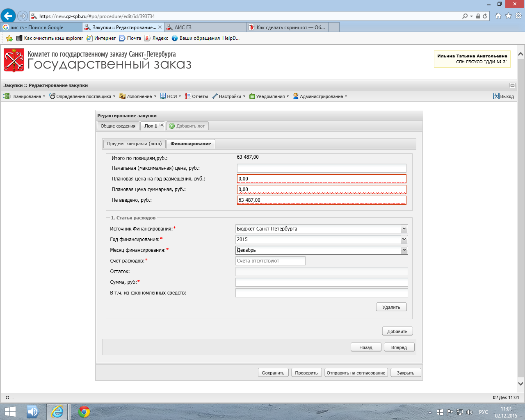525x420 pixels.
Task: Open the Администрирование menu
Action: pos(320,96)
